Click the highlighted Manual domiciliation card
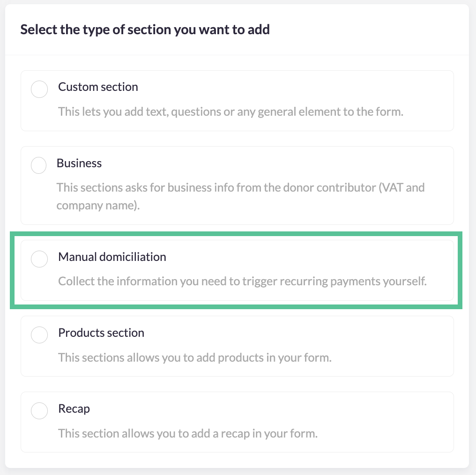Viewport: 476px width, 475px height. [x=237, y=270]
